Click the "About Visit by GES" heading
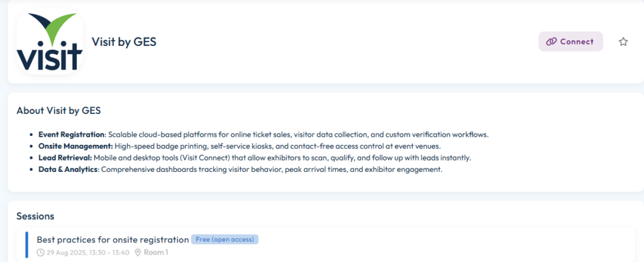This screenshot has height=262, width=644. click(x=58, y=111)
